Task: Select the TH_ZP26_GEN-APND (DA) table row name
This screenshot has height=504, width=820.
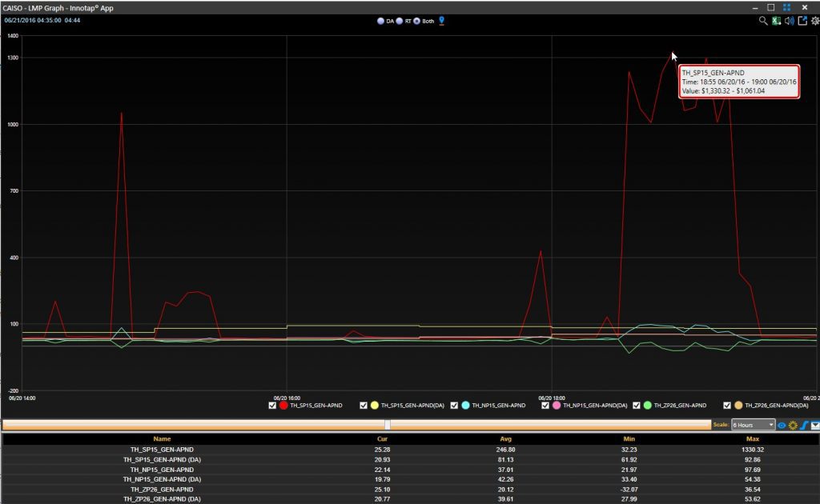Action: click(x=162, y=498)
